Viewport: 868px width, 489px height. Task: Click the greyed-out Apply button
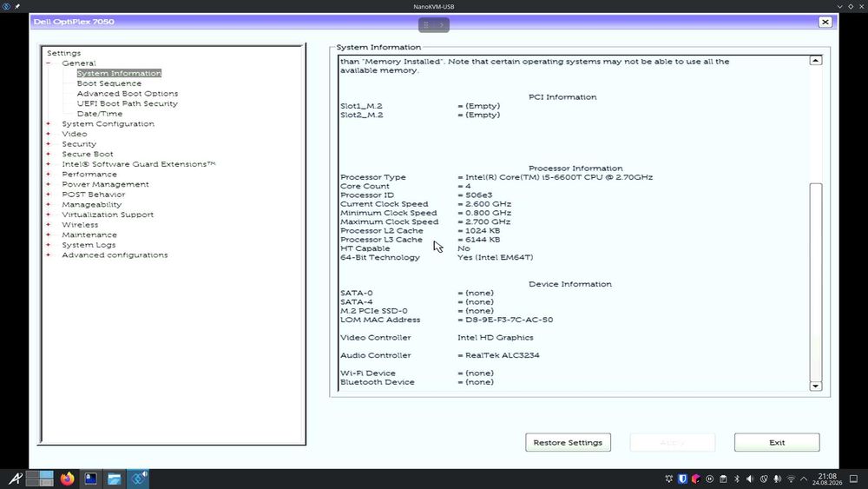pos(673,442)
